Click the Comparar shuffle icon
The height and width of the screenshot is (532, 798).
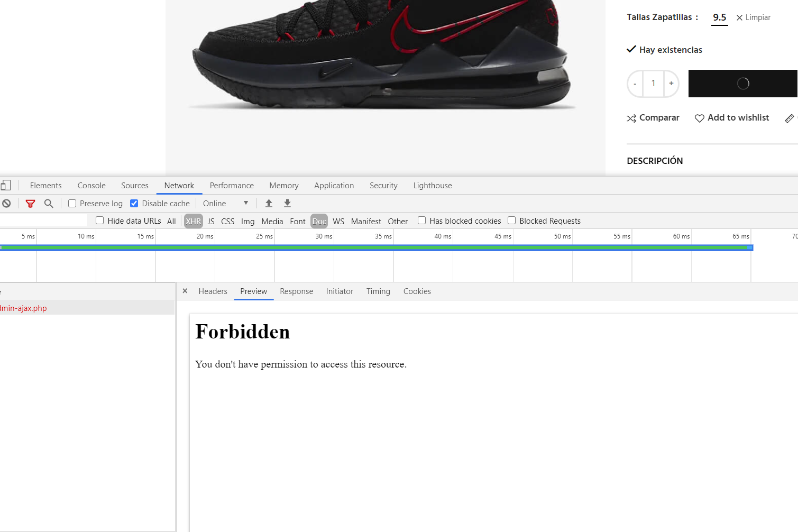tap(631, 118)
